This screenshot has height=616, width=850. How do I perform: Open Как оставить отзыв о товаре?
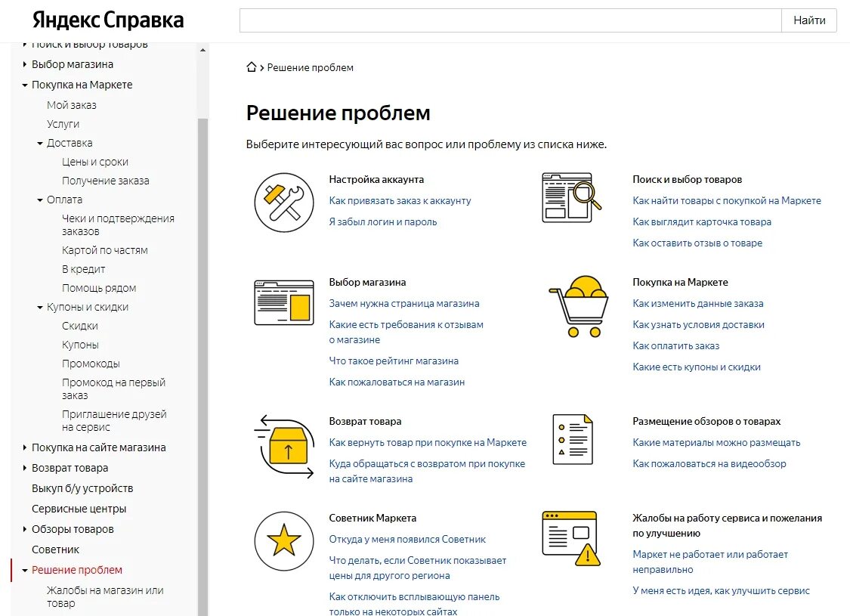click(697, 243)
